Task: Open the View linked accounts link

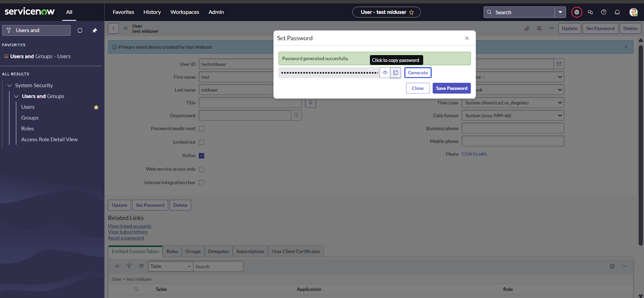Action: pyautogui.click(x=130, y=226)
